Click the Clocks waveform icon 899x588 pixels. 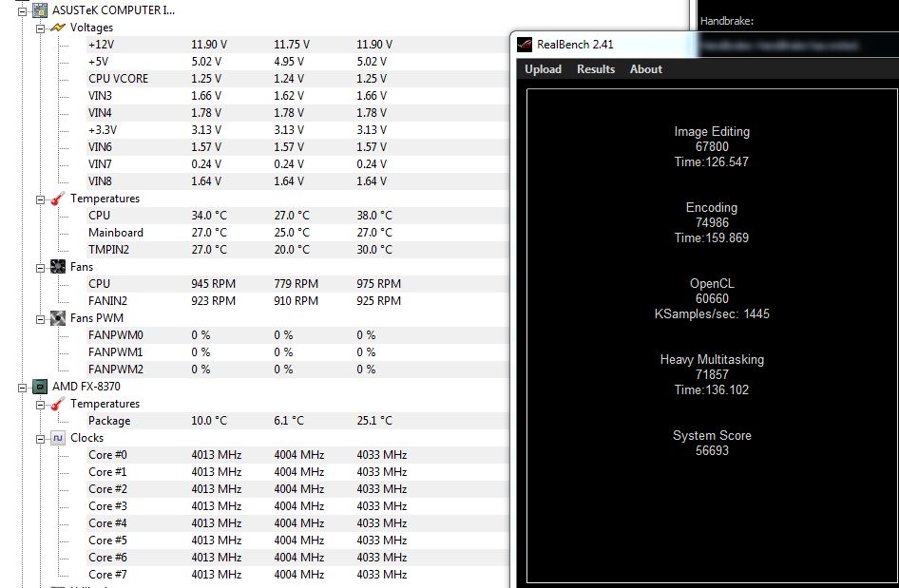pyautogui.click(x=58, y=438)
